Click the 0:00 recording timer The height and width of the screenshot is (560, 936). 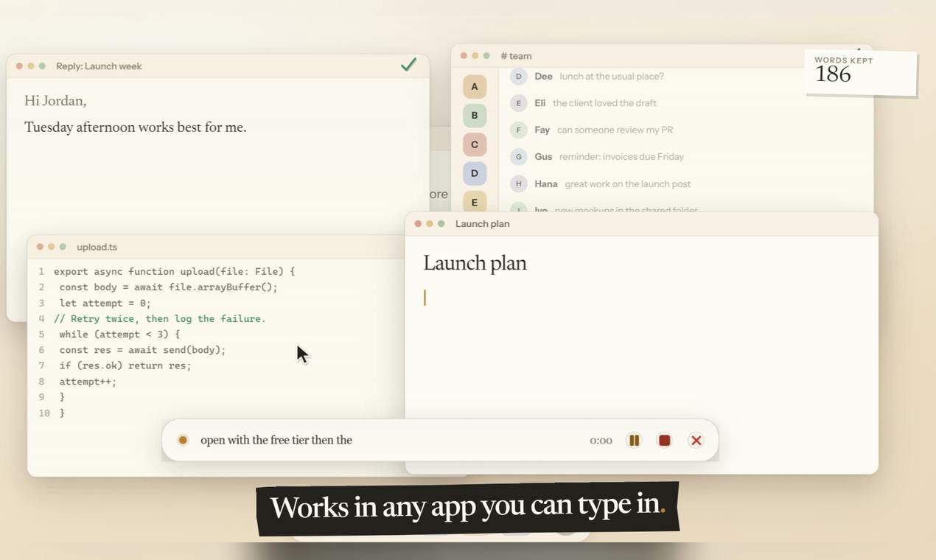tap(601, 441)
